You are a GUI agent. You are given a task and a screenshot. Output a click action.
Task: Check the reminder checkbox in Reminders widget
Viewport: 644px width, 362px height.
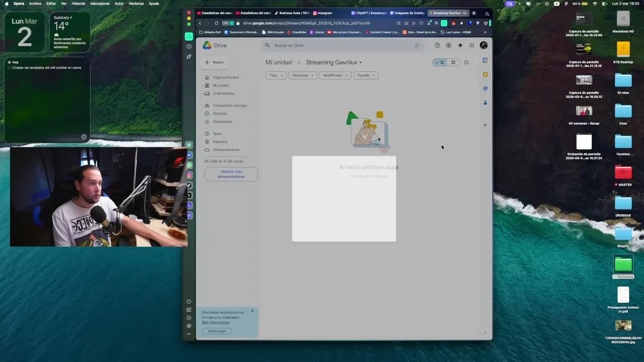tap(9, 67)
